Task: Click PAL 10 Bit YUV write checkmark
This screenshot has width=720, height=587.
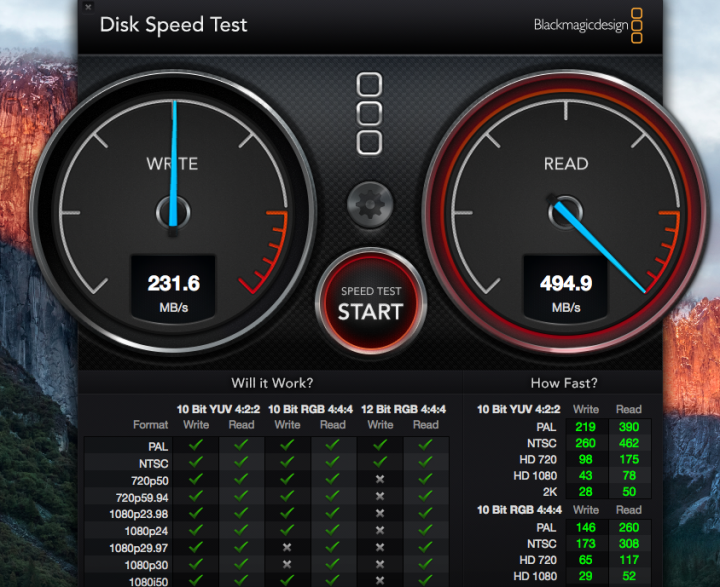Action: tap(196, 445)
